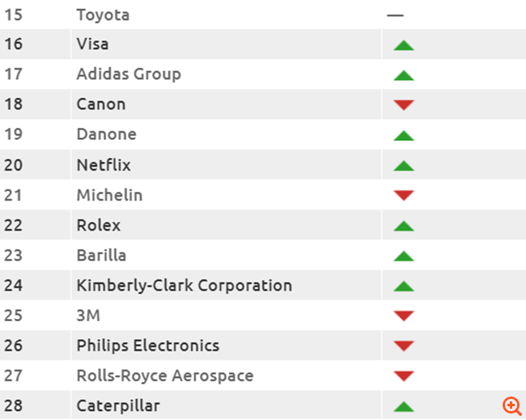Click the rank number 20 cell
526x420 pixels.
[x=15, y=165]
